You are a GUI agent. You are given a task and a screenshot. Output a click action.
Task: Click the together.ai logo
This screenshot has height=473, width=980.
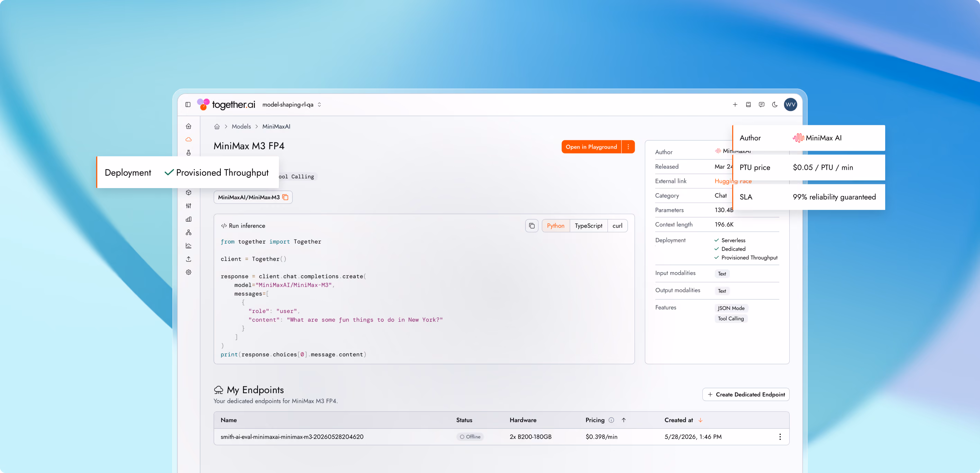[226, 104]
